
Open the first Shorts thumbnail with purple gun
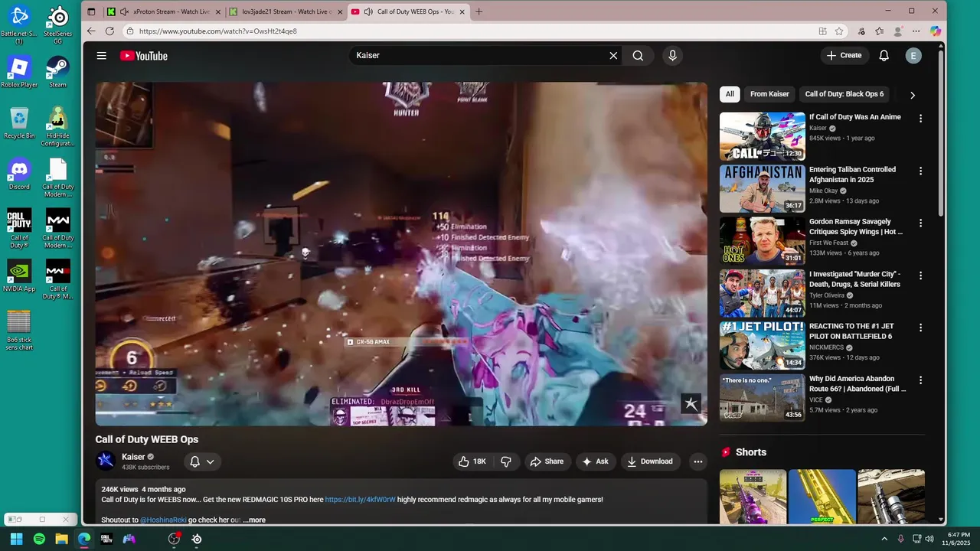point(753,497)
